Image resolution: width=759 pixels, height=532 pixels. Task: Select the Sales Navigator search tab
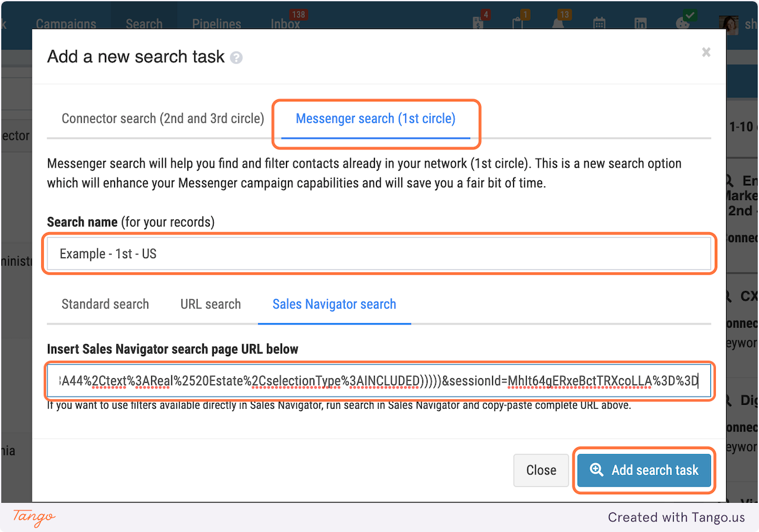pyautogui.click(x=334, y=304)
